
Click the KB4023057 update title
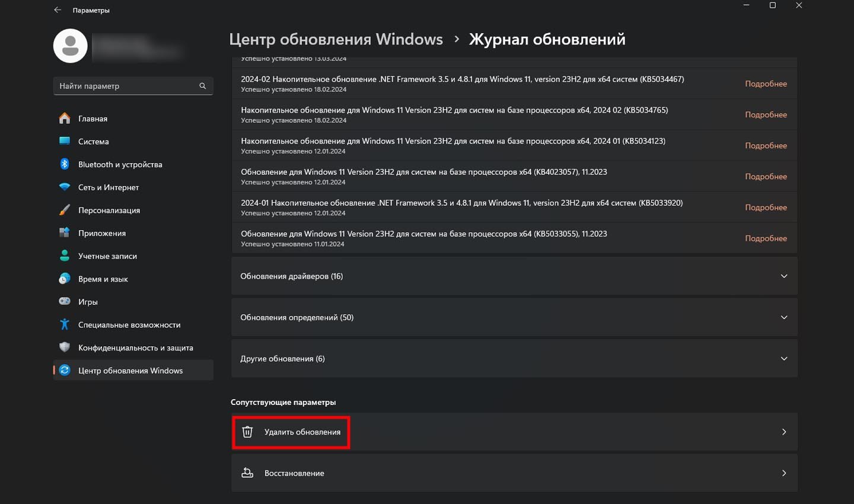point(424,172)
